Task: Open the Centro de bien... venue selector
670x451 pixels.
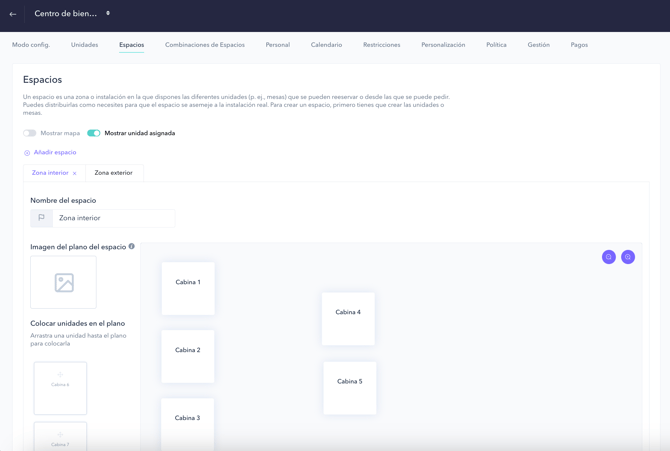Action: [72, 14]
